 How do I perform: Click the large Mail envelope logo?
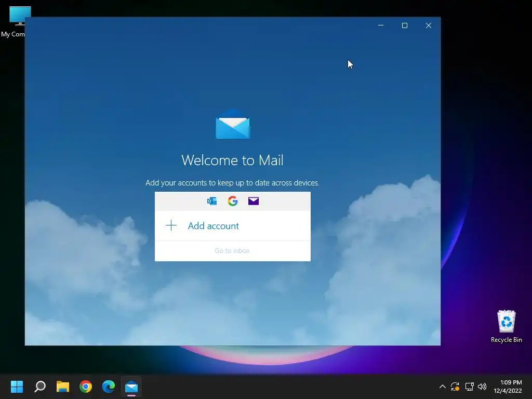click(x=233, y=124)
